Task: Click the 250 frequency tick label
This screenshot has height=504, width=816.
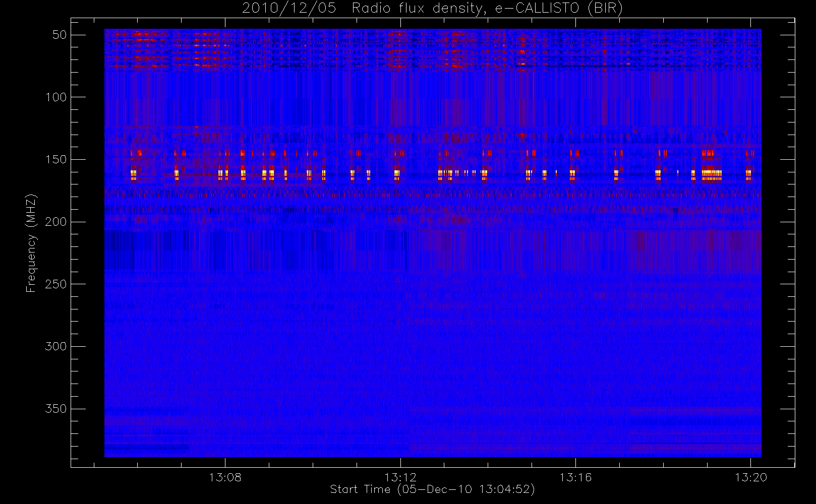Action: pos(56,284)
